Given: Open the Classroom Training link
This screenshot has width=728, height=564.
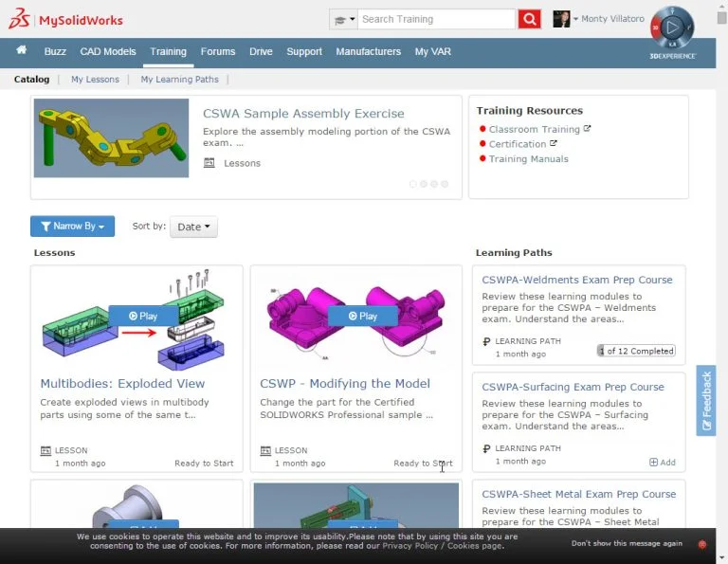Looking at the screenshot, I should point(534,129).
